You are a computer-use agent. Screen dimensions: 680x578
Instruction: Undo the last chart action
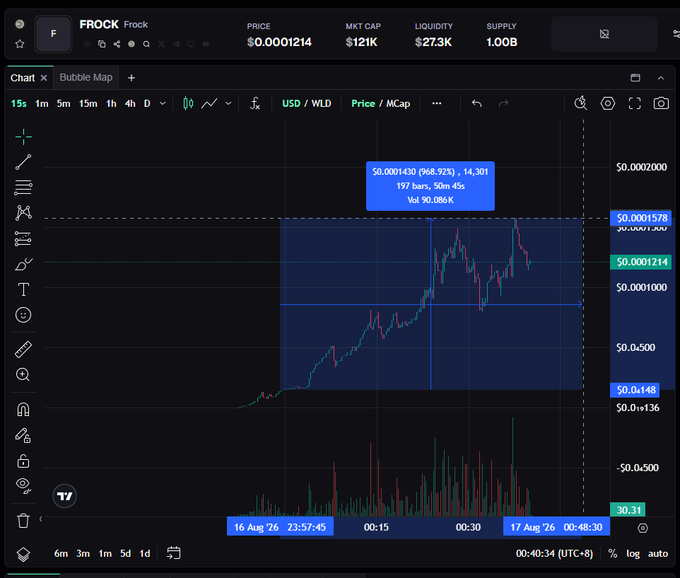click(477, 103)
